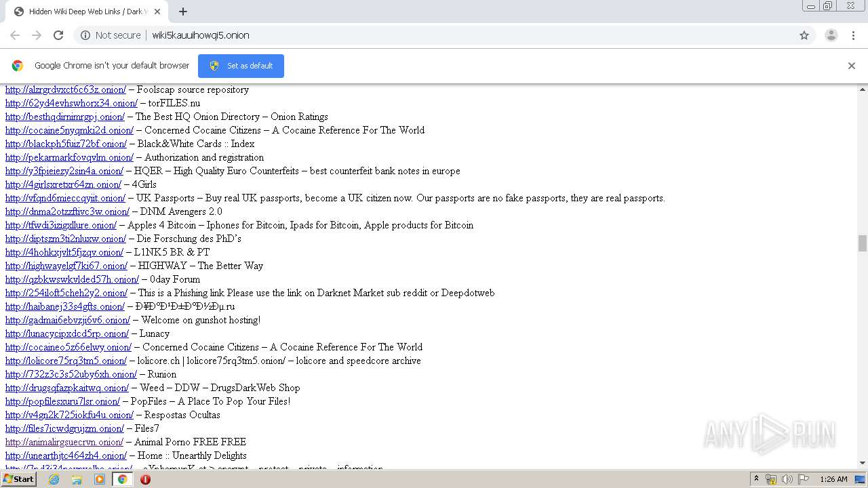The width and height of the screenshot is (868, 488).
Task: Switch to Chrome in the taskbar
Action: [x=122, y=479]
